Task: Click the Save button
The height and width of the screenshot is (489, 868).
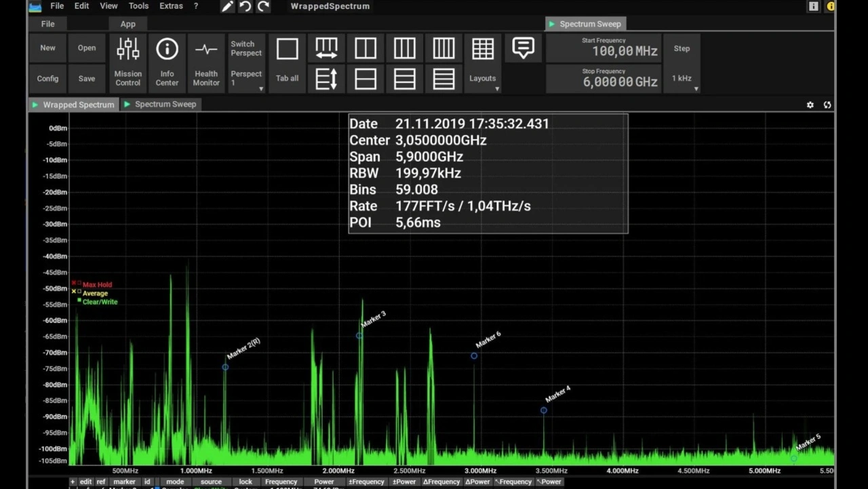Action: click(87, 79)
